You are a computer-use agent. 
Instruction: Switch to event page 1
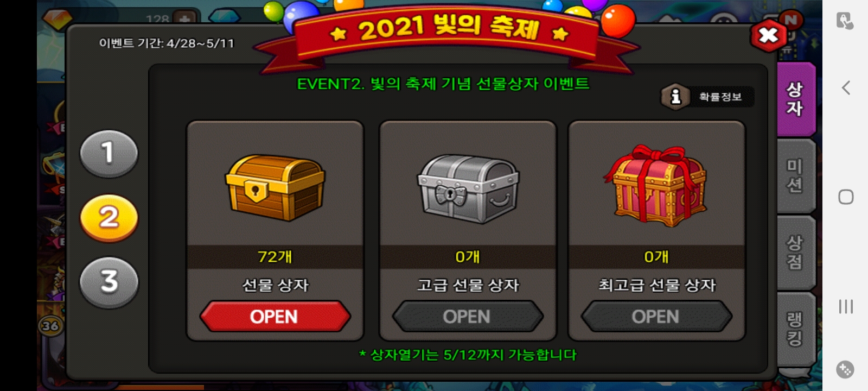(x=109, y=154)
